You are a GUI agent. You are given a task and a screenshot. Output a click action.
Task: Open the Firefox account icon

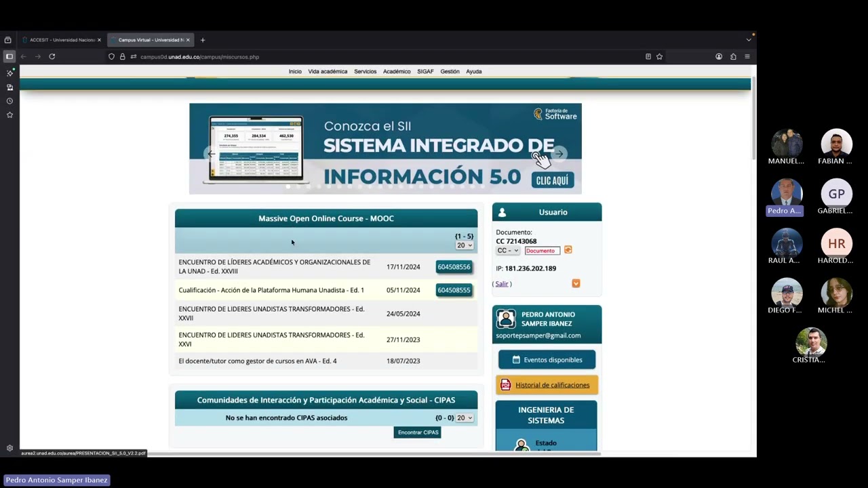(x=719, y=57)
